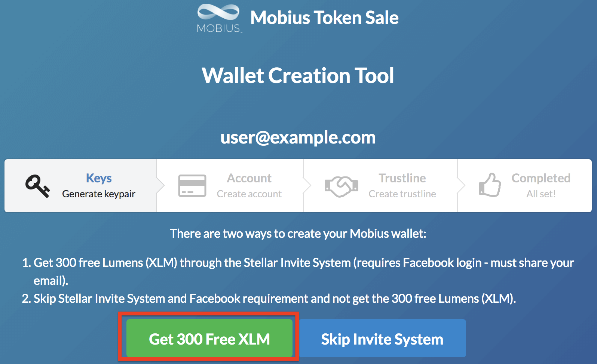Viewport: 597px width, 364px height.
Task: Click the Create account subtitle
Action: point(249,194)
